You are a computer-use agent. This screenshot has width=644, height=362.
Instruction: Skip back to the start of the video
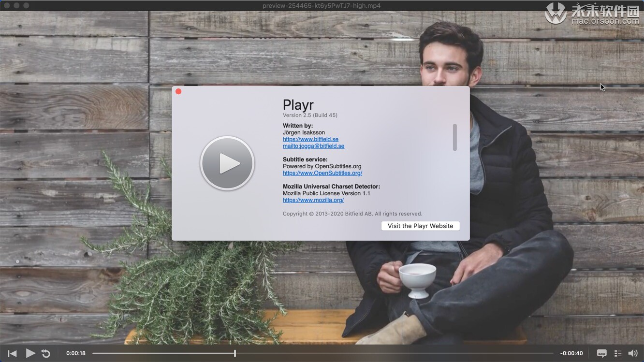tap(12, 353)
